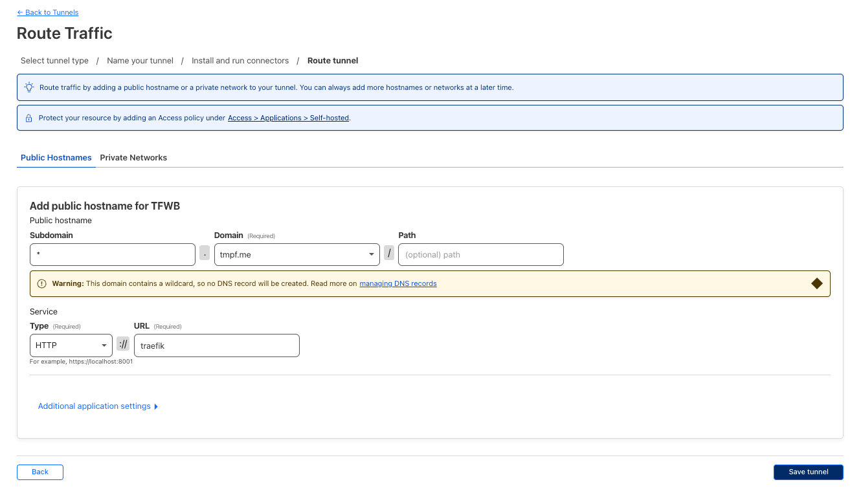This screenshot has height=504, width=850.
Task: Click the lock icon in Access banner
Action: coord(28,118)
